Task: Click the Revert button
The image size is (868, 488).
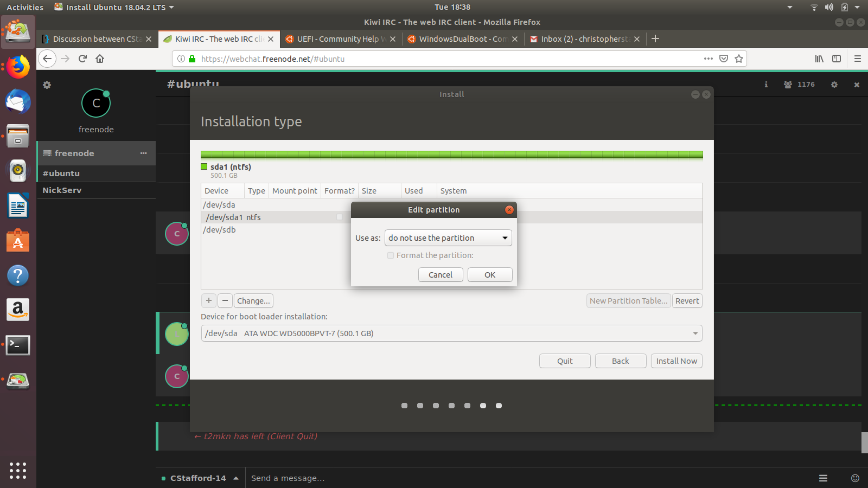Action: click(x=687, y=301)
